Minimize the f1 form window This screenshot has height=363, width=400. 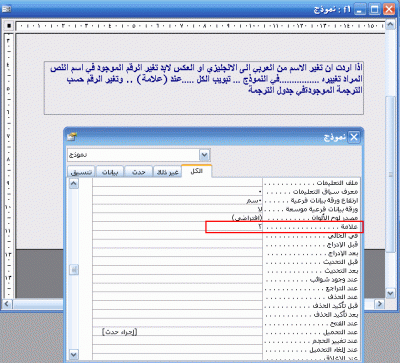360,9
